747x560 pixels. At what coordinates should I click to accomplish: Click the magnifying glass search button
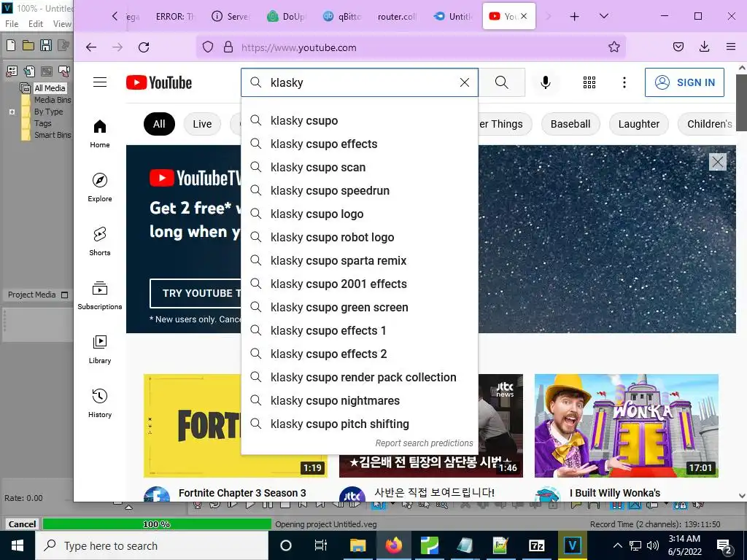click(x=502, y=82)
